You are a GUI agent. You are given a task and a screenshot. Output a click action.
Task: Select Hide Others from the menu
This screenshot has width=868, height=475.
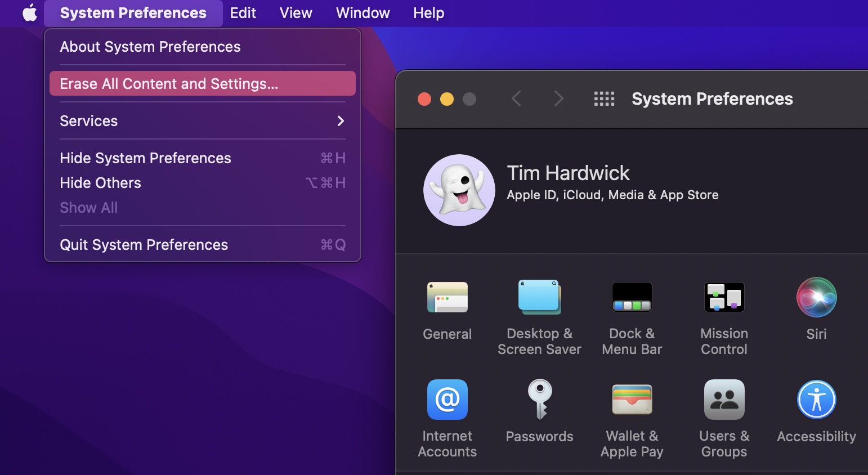[202, 183]
